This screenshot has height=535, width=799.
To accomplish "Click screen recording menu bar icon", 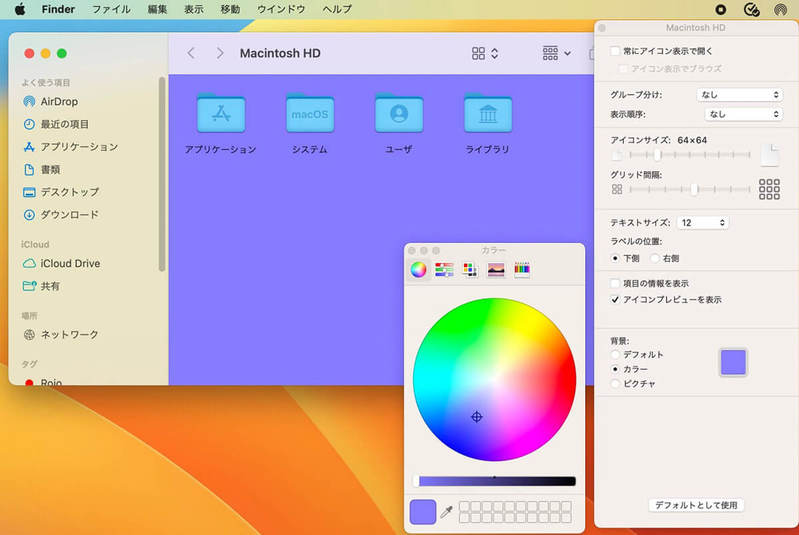I will (721, 9).
